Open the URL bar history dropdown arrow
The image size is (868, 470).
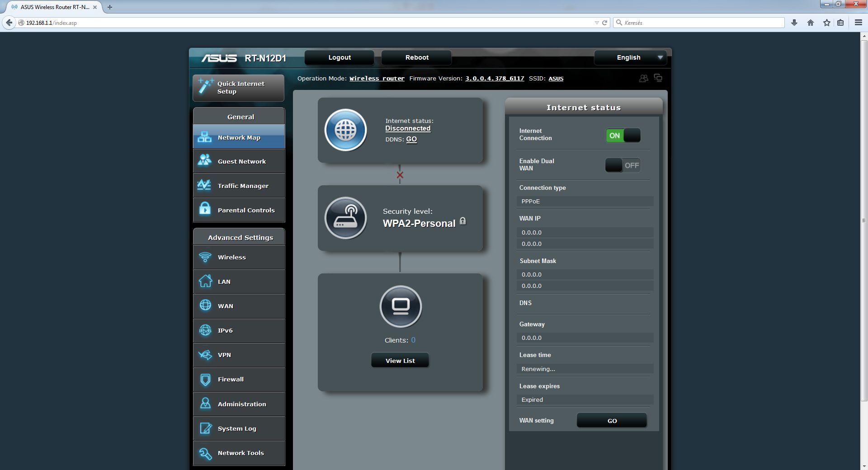(596, 23)
